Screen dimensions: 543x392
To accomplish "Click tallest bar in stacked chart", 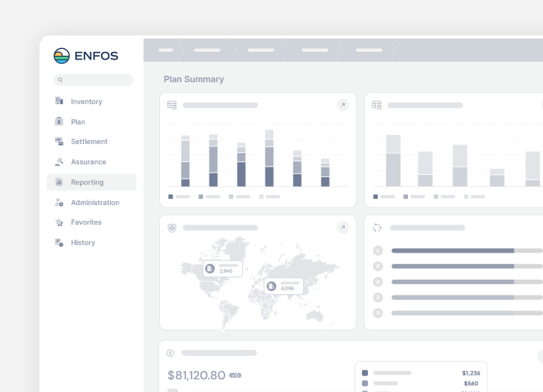I will (269, 158).
